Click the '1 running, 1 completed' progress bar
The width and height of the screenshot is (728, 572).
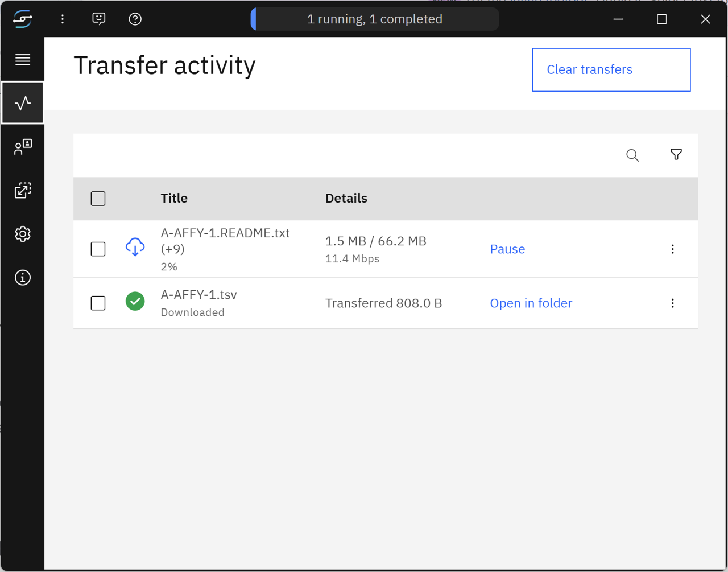pos(375,19)
